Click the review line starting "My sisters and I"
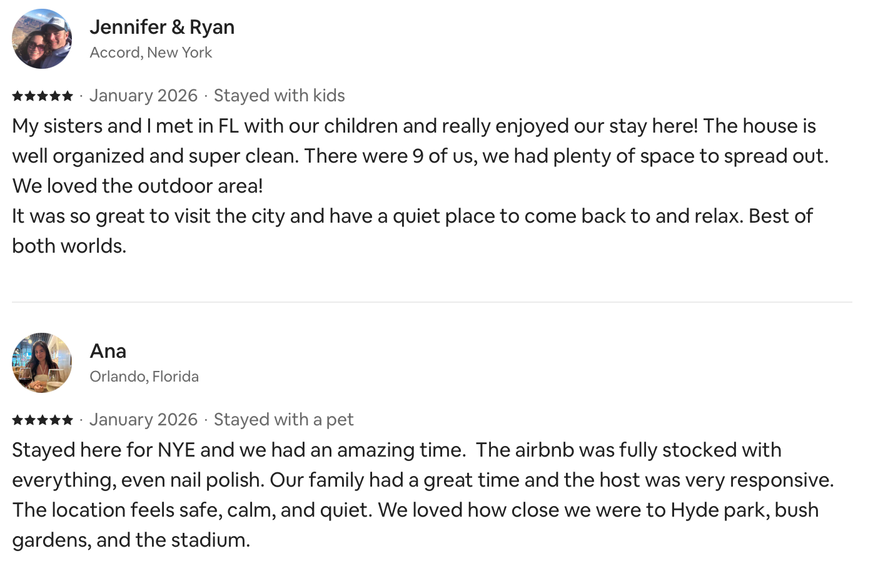Screen dimensions: 873x588 point(413,126)
